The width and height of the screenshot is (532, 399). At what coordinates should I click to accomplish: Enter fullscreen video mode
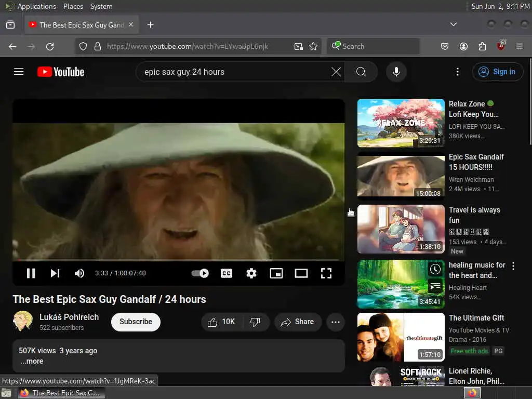click(x=326, y=273)
